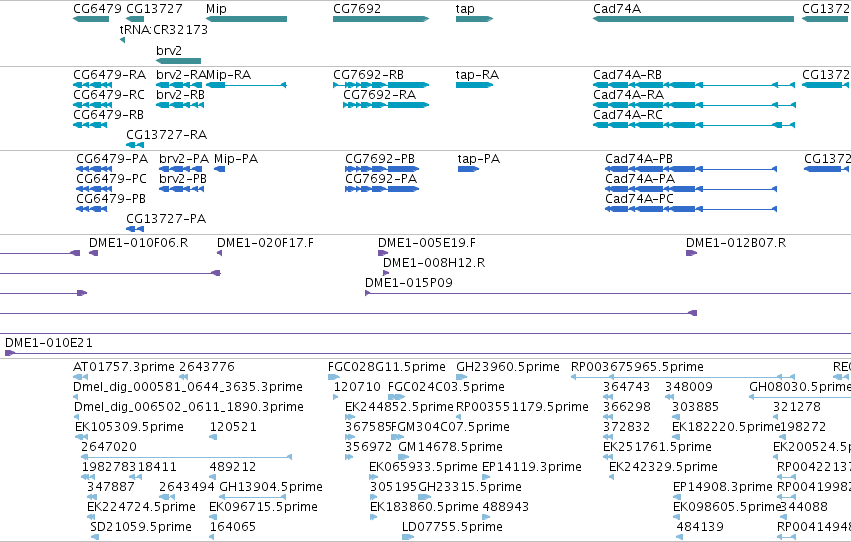Select protein brv2-PA
The image size is (851, 542).
[181, 169]
